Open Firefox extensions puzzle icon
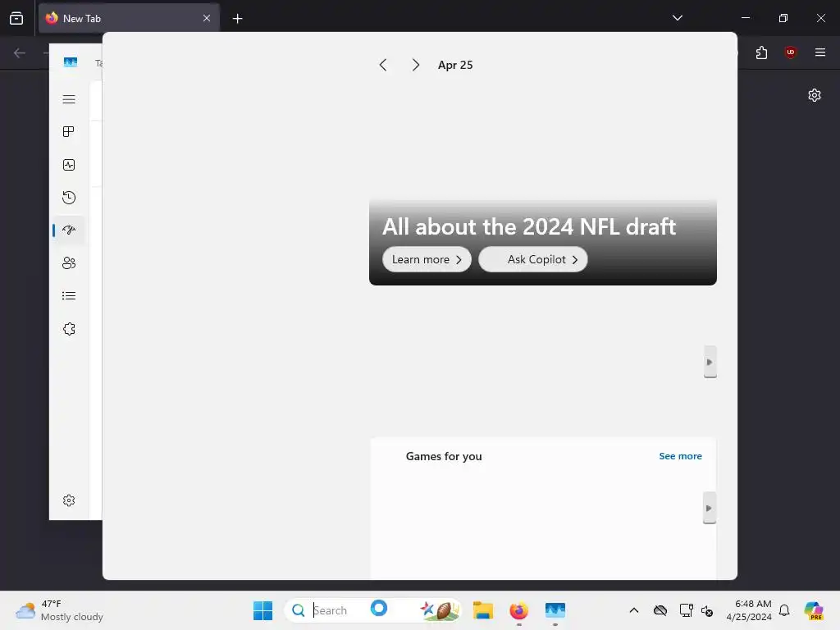The width and height of the screenshot is (840, 630). pyautogui.click(x=761, y=52)
